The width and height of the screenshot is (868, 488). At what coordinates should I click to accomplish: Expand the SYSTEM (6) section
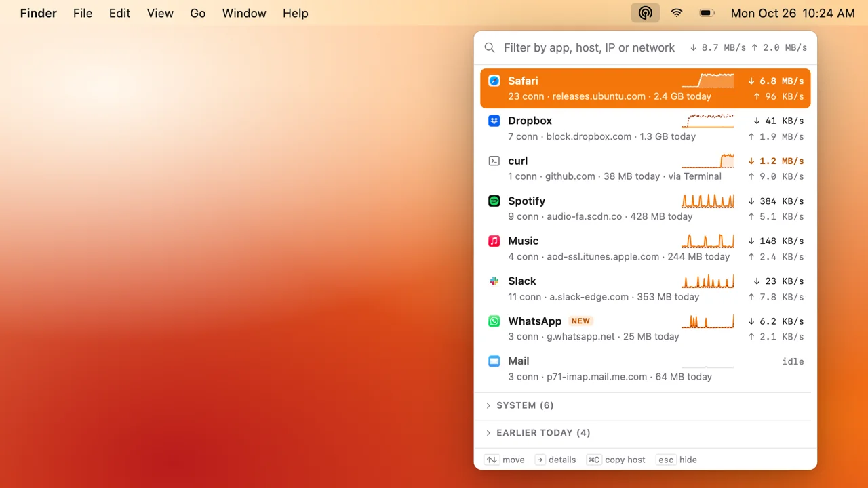click(646, 405)
